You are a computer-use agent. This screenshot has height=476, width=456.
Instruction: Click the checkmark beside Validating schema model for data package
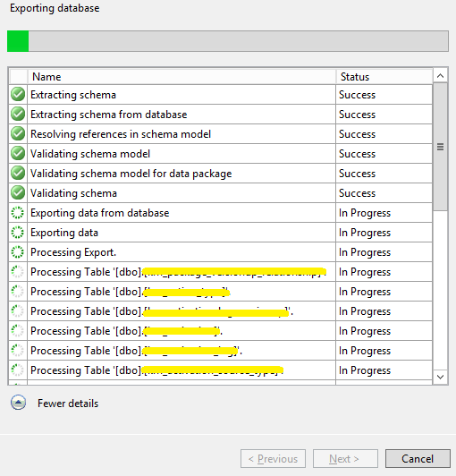(x=18, y=174)
